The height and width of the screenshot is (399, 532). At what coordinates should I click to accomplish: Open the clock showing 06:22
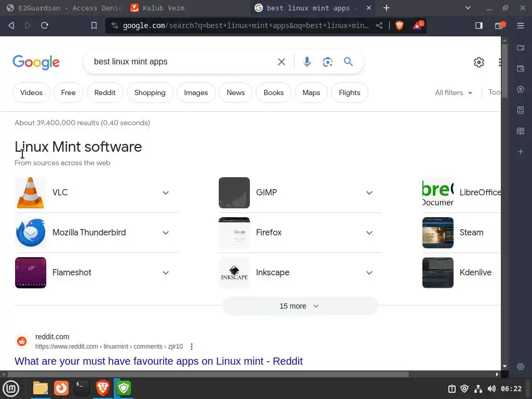click(x=511, y=389)
